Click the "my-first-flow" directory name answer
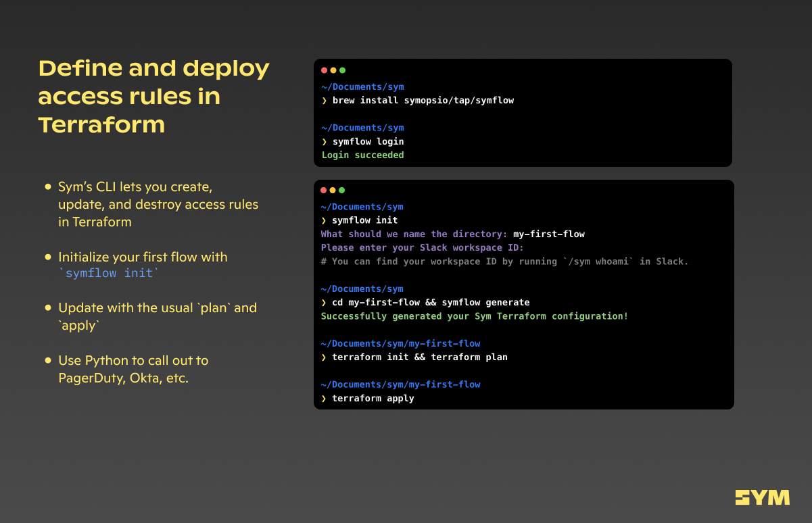 [x=549, y=234]
